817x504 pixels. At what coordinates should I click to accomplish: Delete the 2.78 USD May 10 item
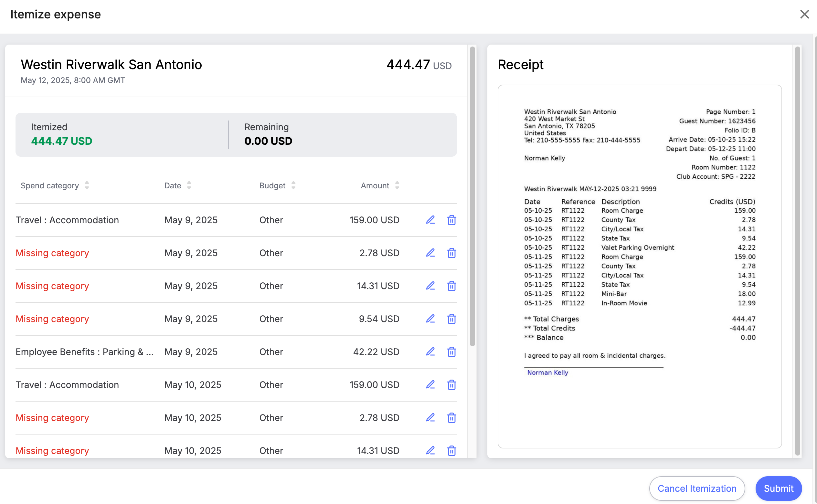coord(451,418)
